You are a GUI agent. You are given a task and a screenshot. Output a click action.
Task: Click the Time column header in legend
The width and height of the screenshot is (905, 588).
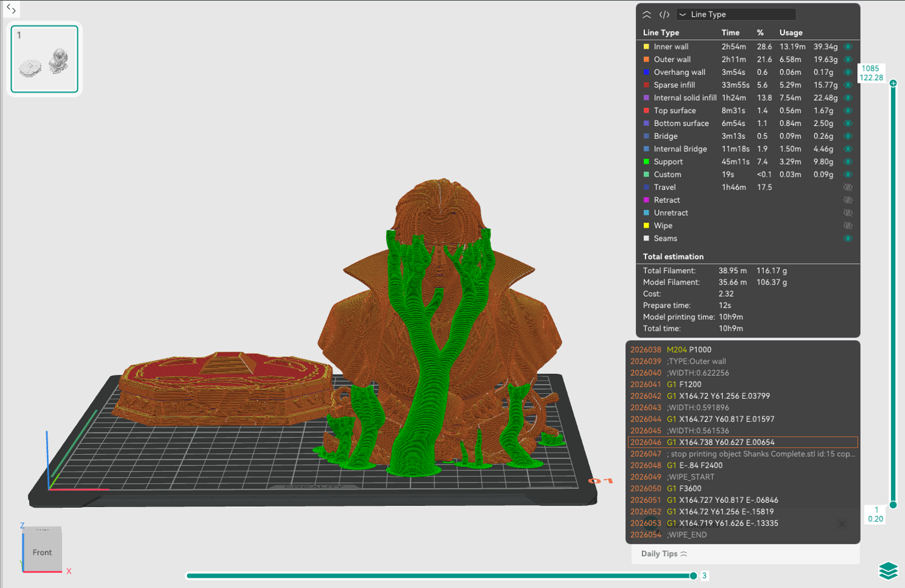730,33
